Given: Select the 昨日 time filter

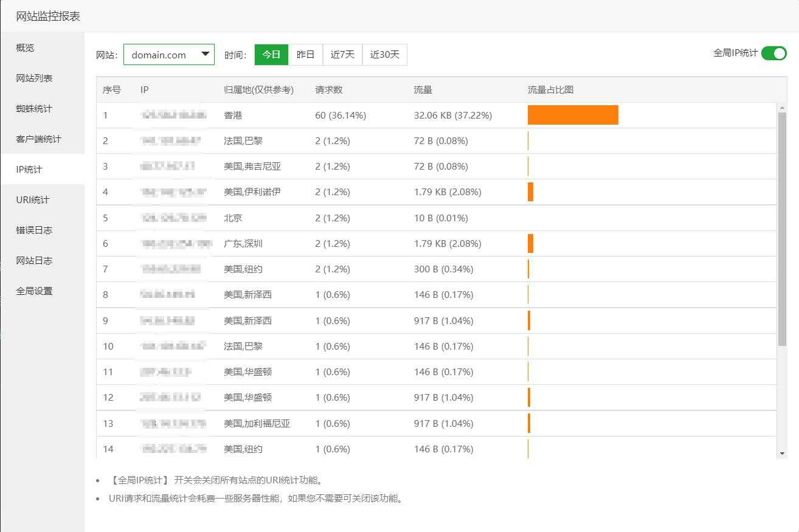Looking at the screenshot, I should 306,55.
